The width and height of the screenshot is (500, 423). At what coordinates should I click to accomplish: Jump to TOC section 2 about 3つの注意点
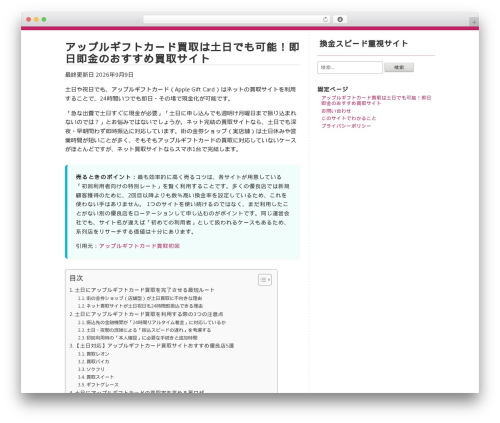click(146, 314)
